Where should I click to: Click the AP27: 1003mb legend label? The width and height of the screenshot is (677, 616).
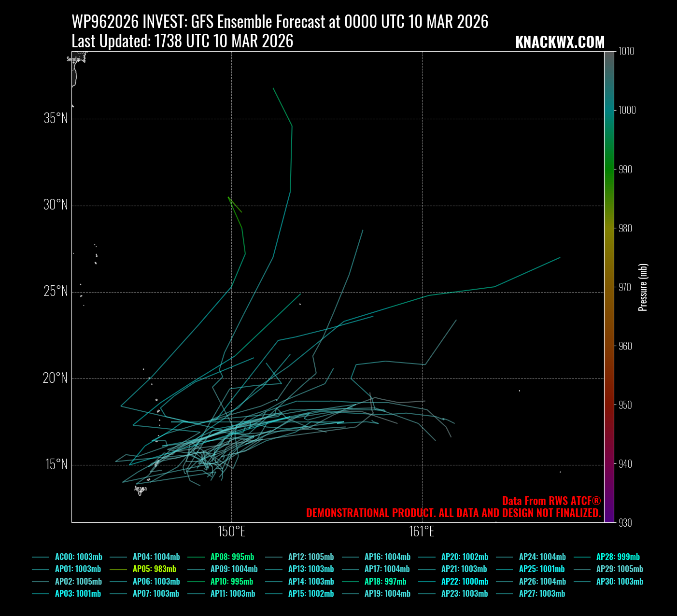[542, 594]
